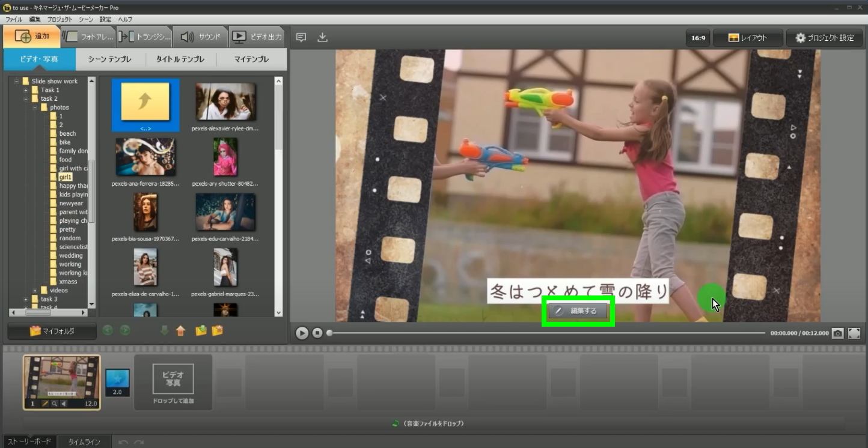This screenshot has width=868, height=448.
Task: Click the download icon above the preview
Action: [323, 37]
